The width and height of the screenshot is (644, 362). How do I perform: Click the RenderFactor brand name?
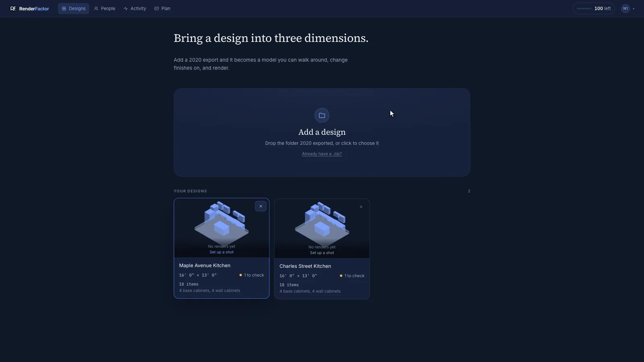click(x=34, y=8)
